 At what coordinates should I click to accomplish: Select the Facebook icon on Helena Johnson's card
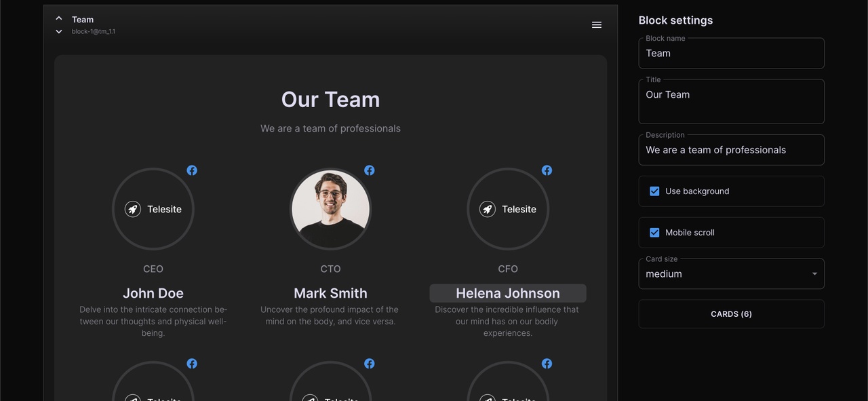[547, 170]
